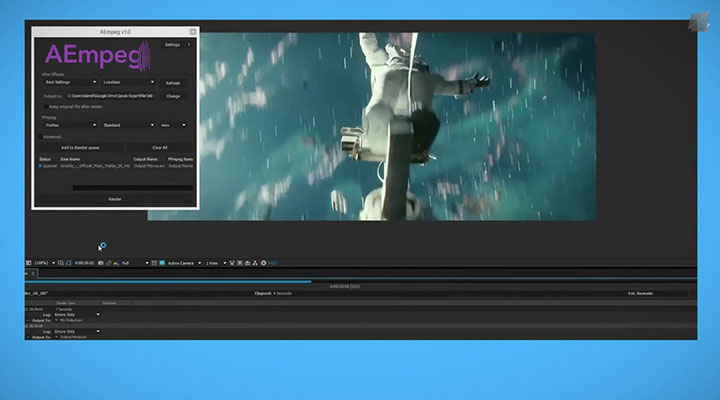Open the 1 View layout dropdown
The height and width of the screenshot is (400, 720).
pyautogui.click(x=216, y=263)
